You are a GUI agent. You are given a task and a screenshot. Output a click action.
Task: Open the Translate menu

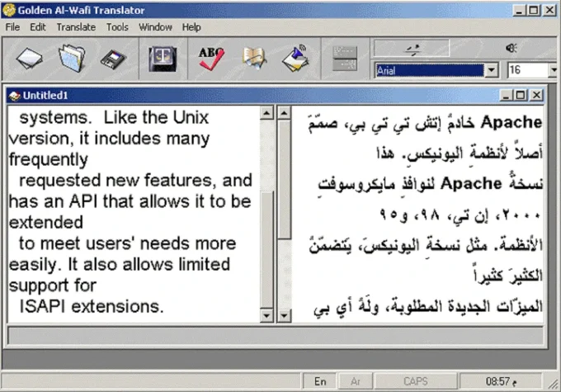tap(76, 27)
